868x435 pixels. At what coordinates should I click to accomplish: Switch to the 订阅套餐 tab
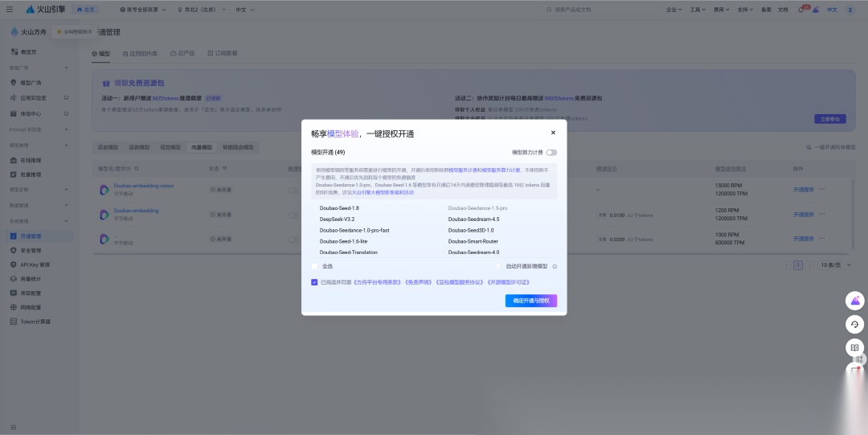(x=223, y=54)
